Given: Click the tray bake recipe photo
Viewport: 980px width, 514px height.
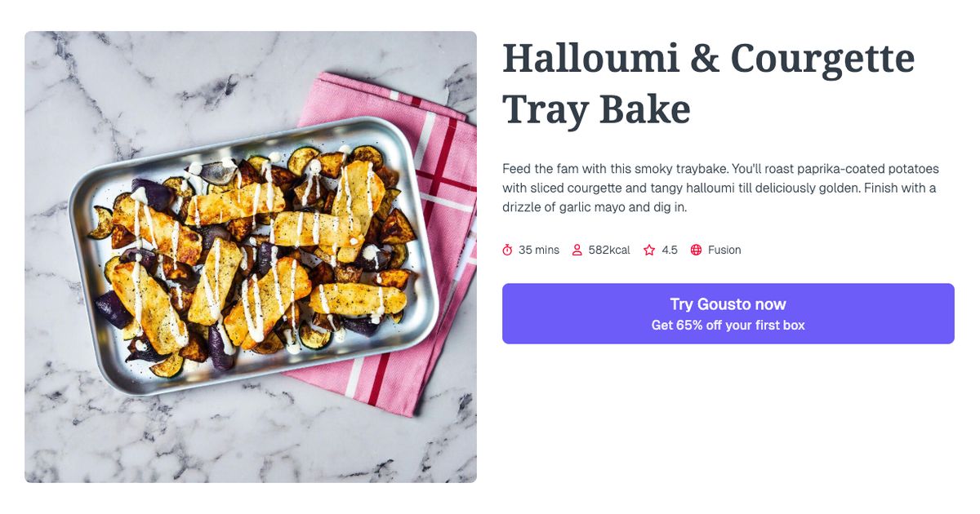Looking at the screenshot, I should (x=250, y=256).
